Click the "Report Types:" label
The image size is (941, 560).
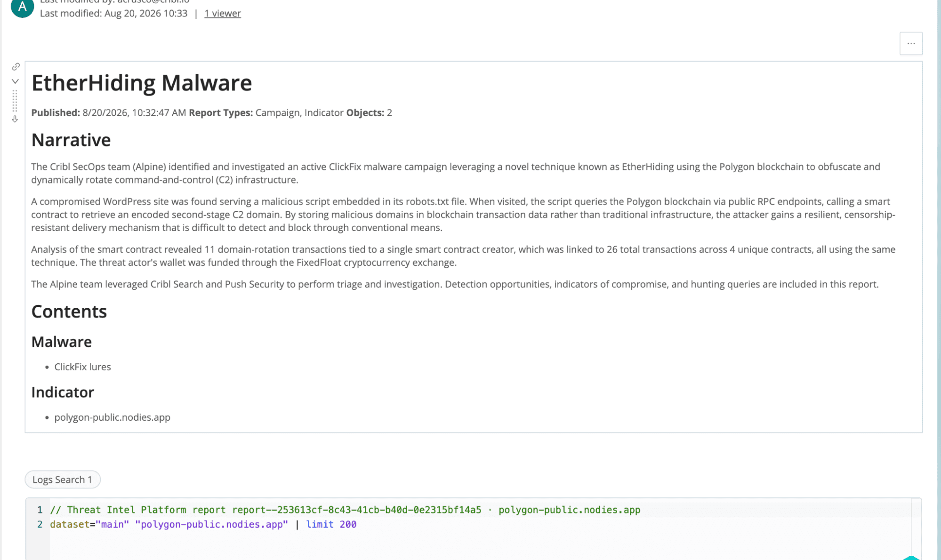click(x=221, y=112)
